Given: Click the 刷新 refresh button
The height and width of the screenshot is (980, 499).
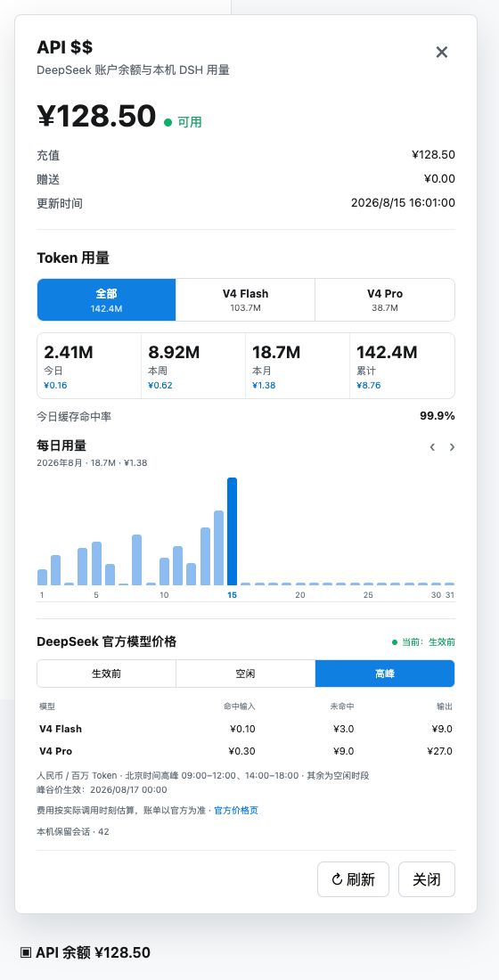Looking at the screenshot, I should pos(353,879).
